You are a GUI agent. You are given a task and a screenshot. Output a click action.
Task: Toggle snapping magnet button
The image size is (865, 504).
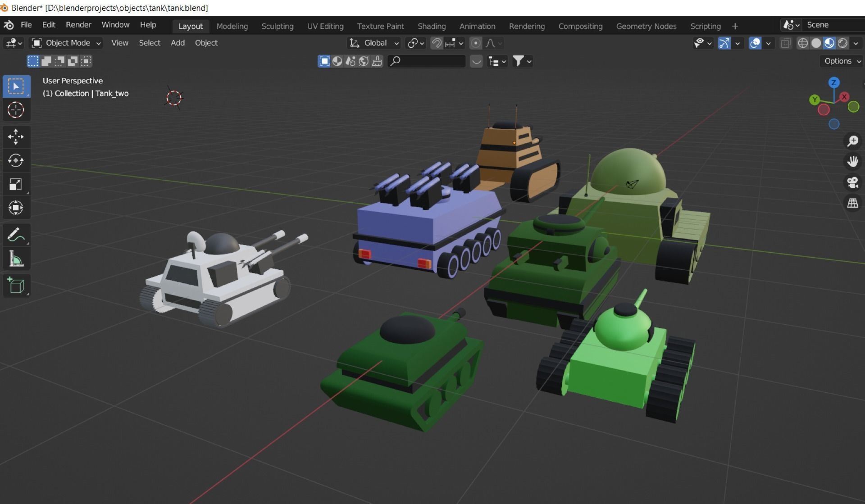(x=436, y=43)
